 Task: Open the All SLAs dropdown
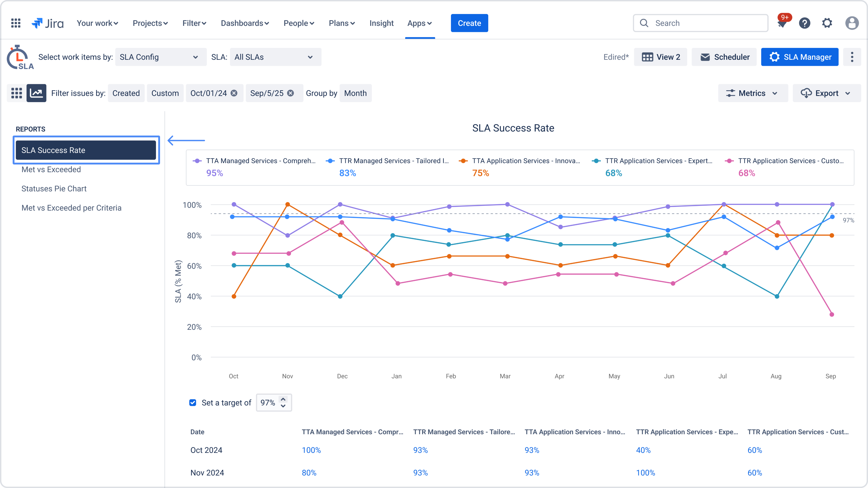coord(275,57)
